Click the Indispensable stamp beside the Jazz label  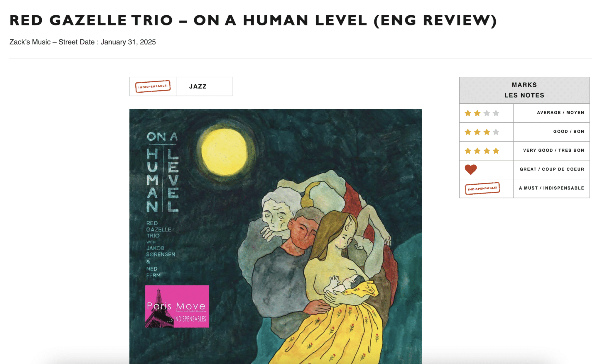tap(153, 86)
